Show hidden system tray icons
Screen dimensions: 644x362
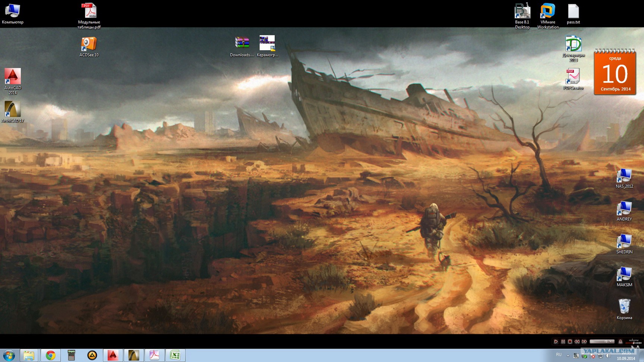point(568,356)
